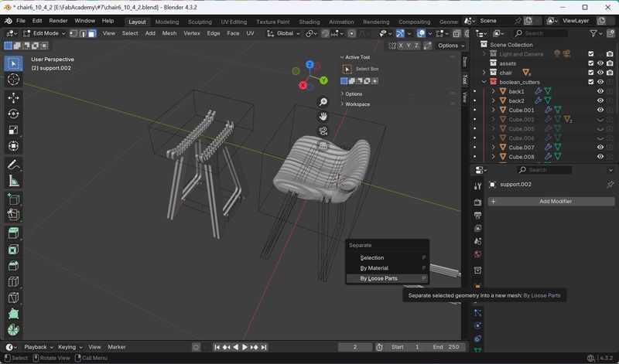Image resolution: width=619 pixels, height=364 pixels.
Task: Enable vertex select mode
Action: tap(74, 33)
